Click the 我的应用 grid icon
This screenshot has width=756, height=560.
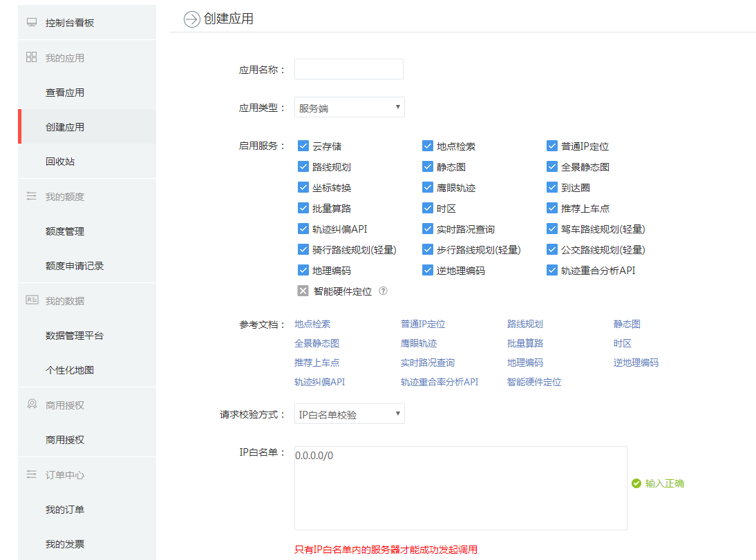tap(31, 57)
